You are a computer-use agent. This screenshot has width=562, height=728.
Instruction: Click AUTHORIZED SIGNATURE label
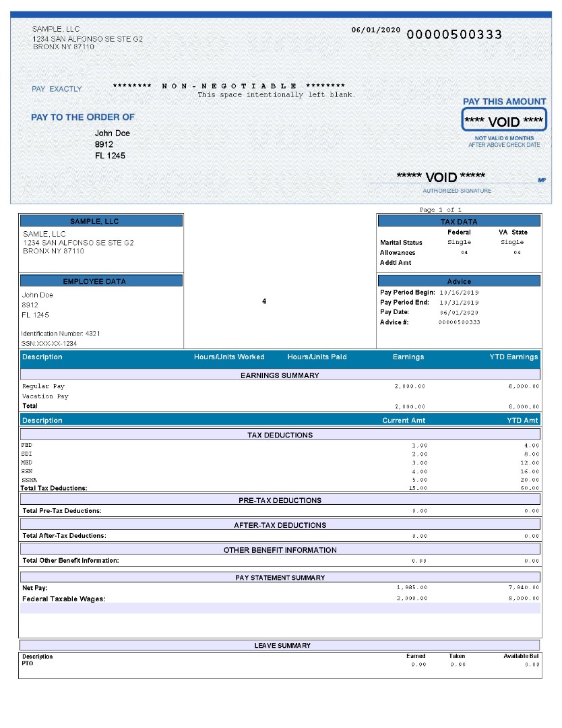tap(457, 190)
